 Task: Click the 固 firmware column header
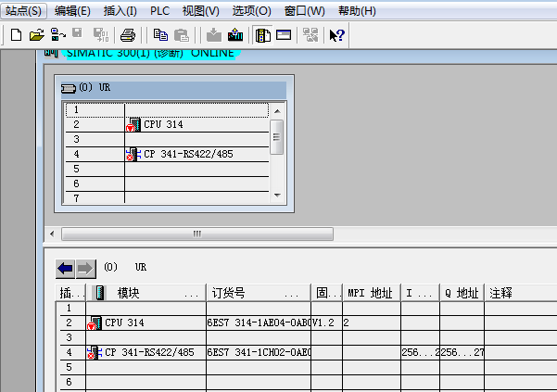point(327,293)
